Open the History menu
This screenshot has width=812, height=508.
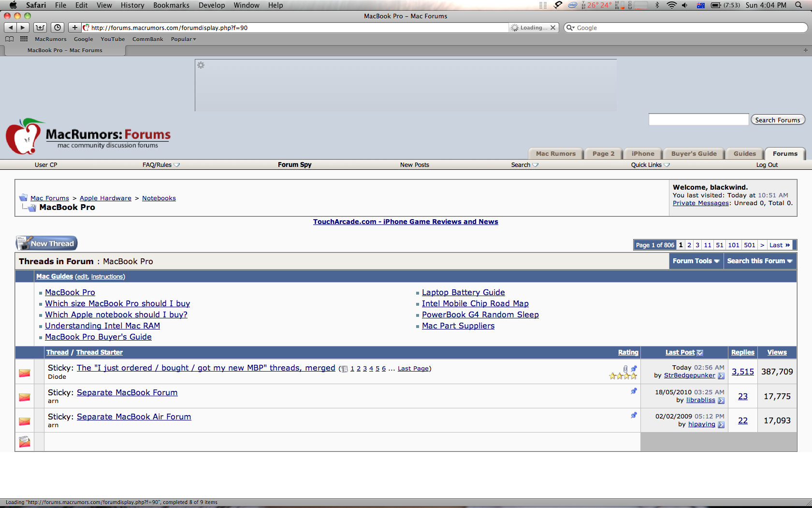coord(132,5)
